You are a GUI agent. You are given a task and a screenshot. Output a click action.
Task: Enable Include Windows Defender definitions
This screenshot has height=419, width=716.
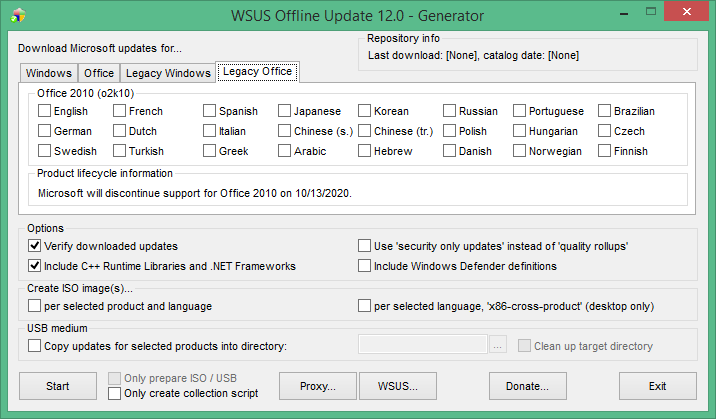[x=364, y=266]
